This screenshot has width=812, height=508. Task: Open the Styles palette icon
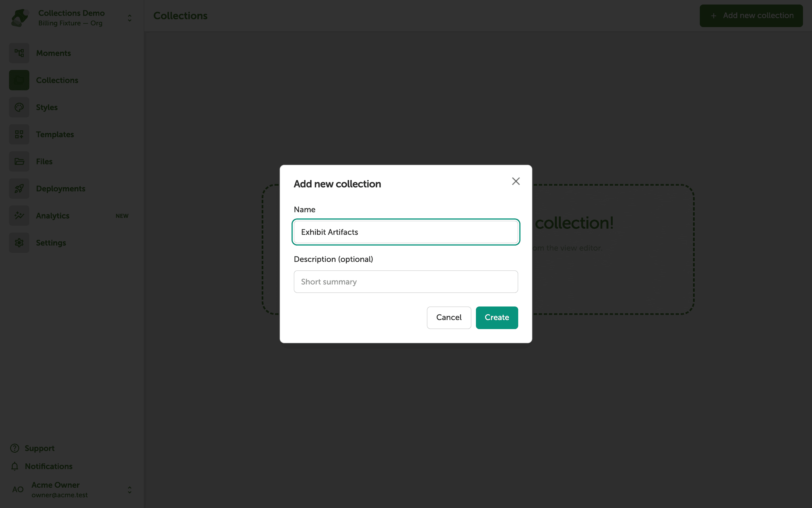19,107
